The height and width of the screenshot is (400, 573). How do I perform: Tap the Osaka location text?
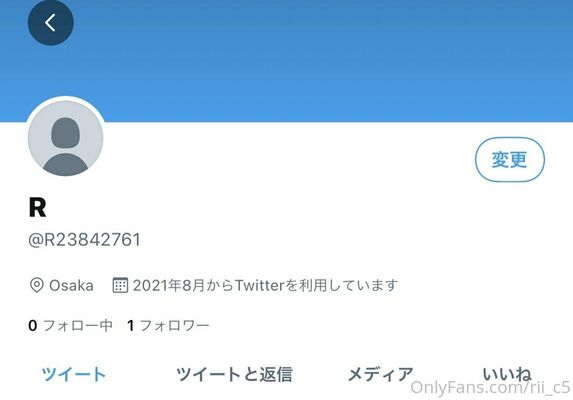tap(71, 286)
